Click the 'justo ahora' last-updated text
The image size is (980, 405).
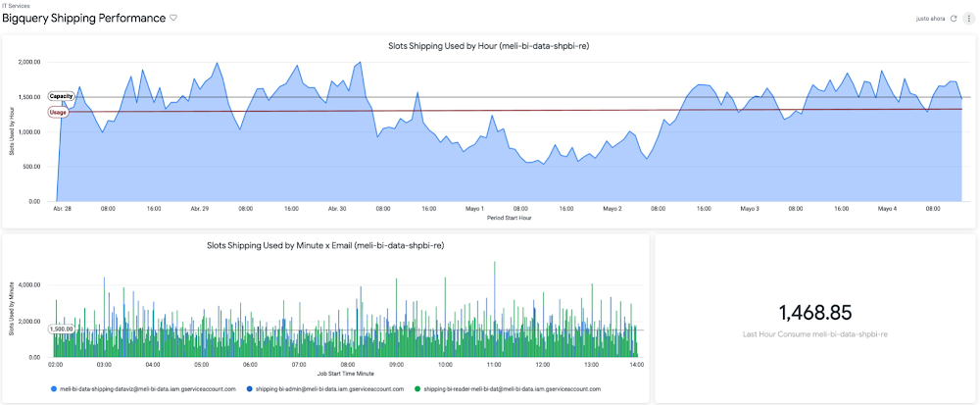click(x=930, y=19)
